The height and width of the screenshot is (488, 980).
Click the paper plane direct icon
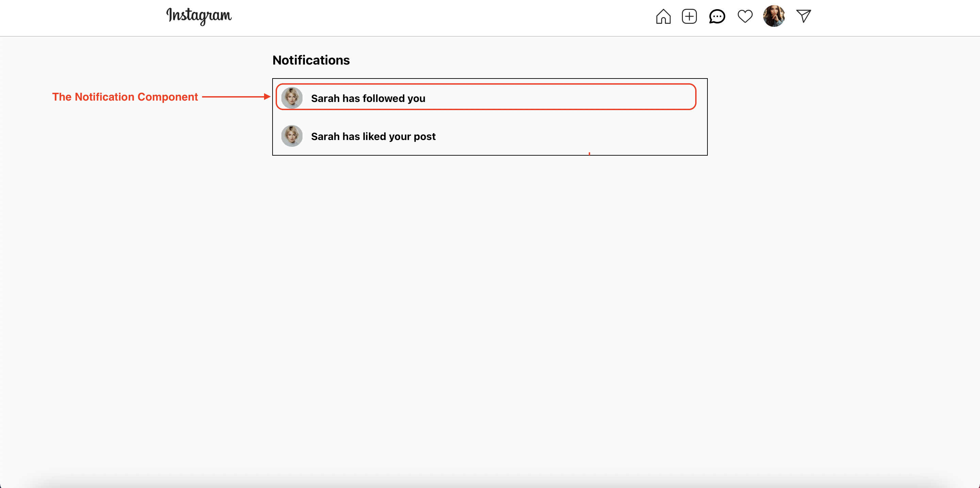pos(803,16)
